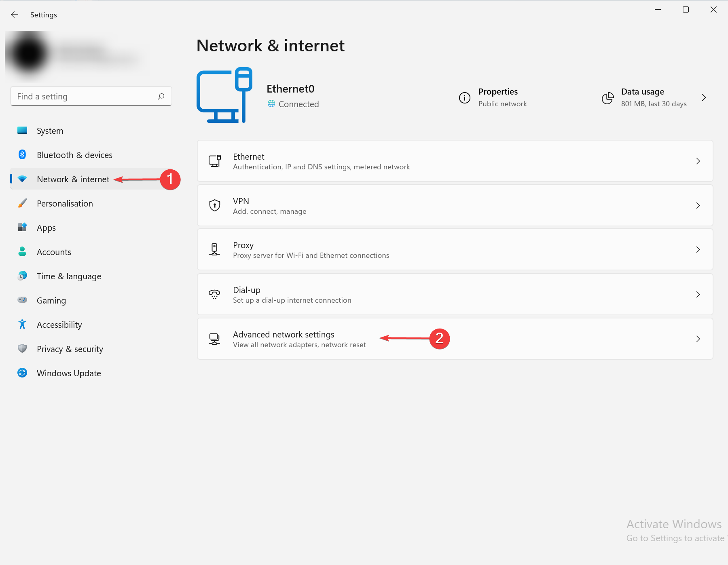The image size is (728, 565).
Task: Click the Proxy server icon
Action: click(214, 249)
